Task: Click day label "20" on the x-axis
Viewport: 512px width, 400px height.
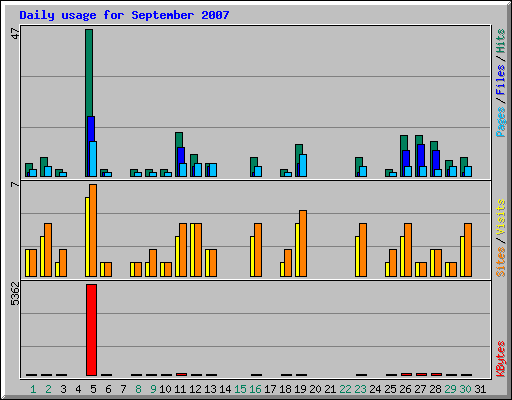Action: [x=315, y=389]
